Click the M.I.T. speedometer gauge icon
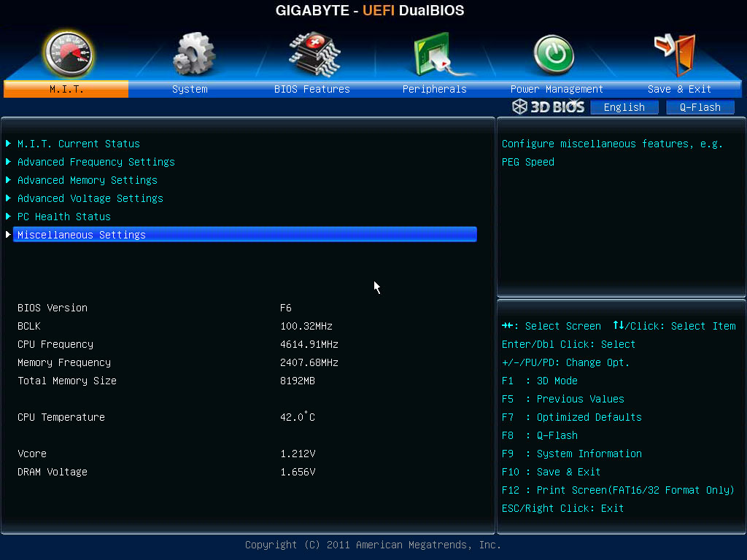The image size is (747, 560). [x=69, y=54]
